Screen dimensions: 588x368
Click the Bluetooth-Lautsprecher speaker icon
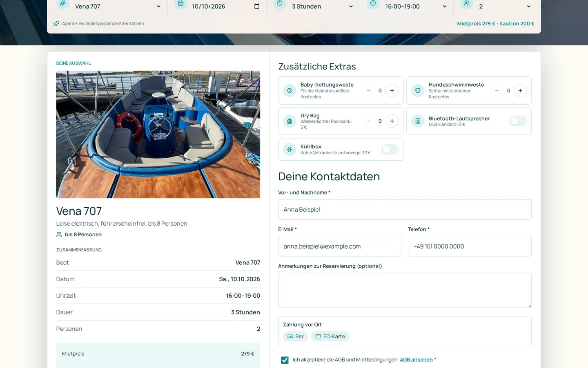(418, 121)
